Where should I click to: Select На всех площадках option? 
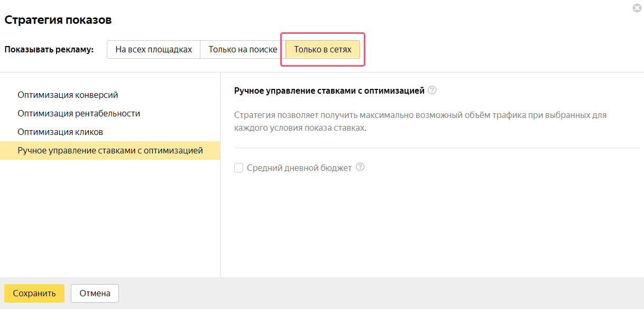click(x=153, y=50)
